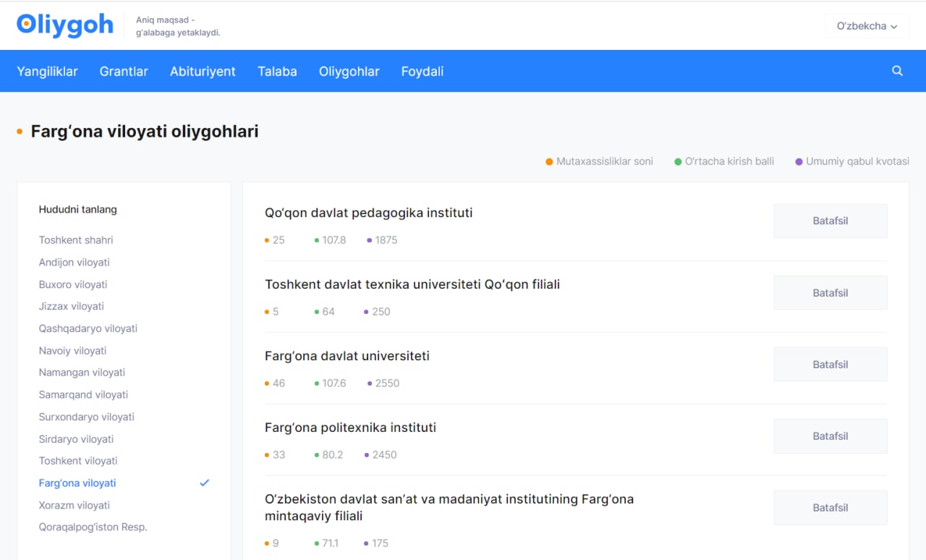
Task: Select Jizzax viloyati region
Action: pyautogui.click(x=72, y=307)
